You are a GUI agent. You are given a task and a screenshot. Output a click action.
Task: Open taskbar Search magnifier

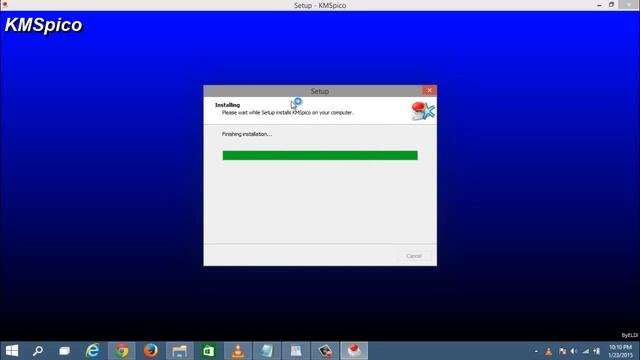tap(38, 351)
